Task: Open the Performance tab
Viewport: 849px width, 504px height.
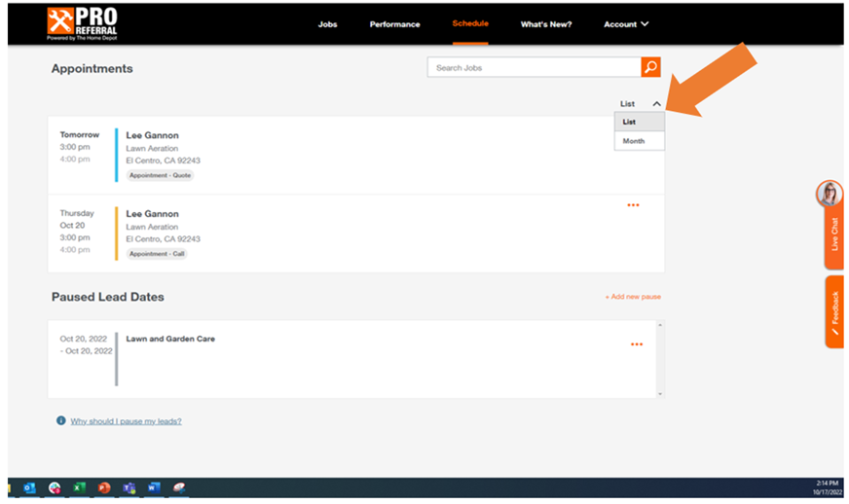Action: pyautogui.click(x=394, y=24)
